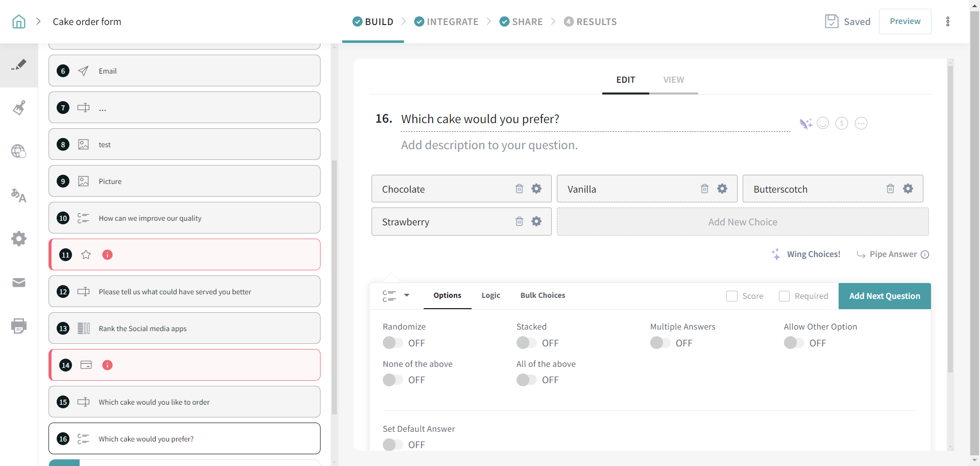Open the email envelope sidebar icon
Viewport: 980px width, 466px height.
19,283
